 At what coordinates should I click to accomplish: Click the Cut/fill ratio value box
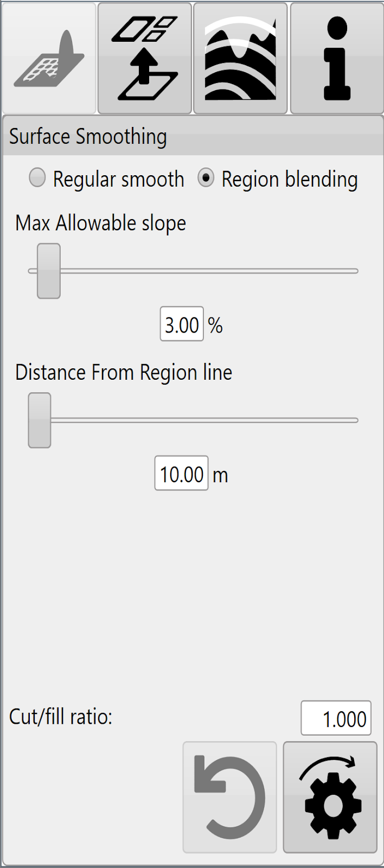pyautogui.click(x=336, y=718)
